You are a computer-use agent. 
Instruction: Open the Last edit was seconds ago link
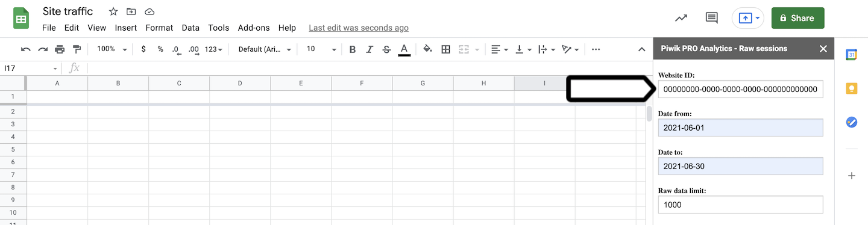(359, 28)
